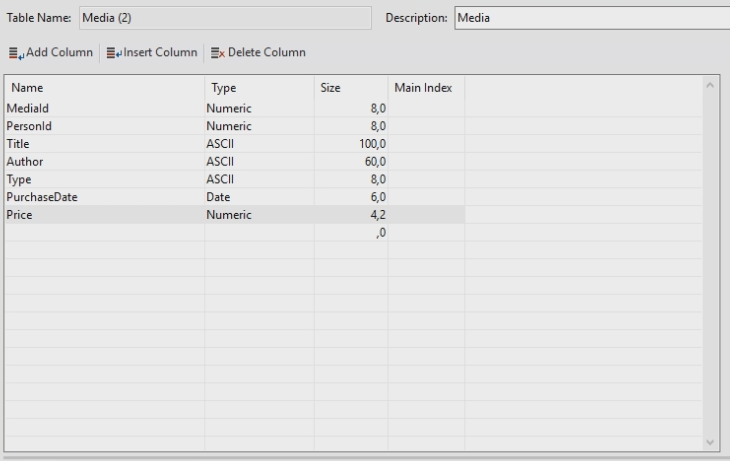Select the Name column header
The height and width of the screenshot is (461, 730).
pos(104,88)
